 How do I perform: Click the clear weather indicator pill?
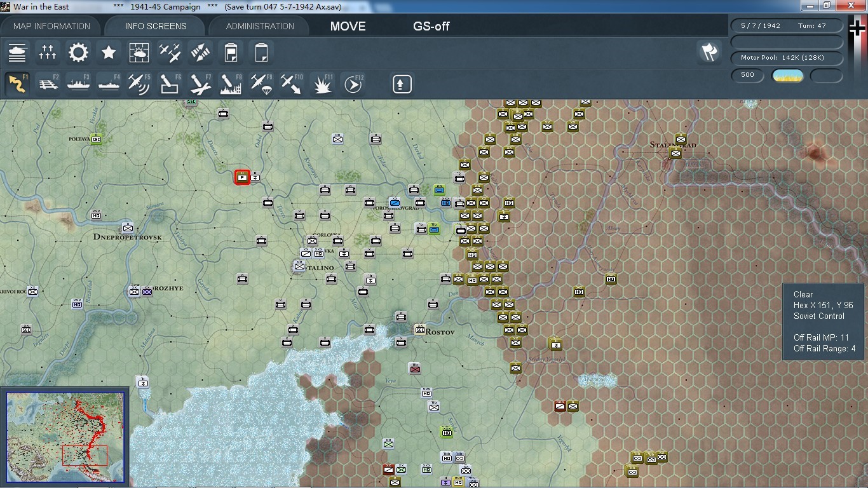tap(787, 76)
